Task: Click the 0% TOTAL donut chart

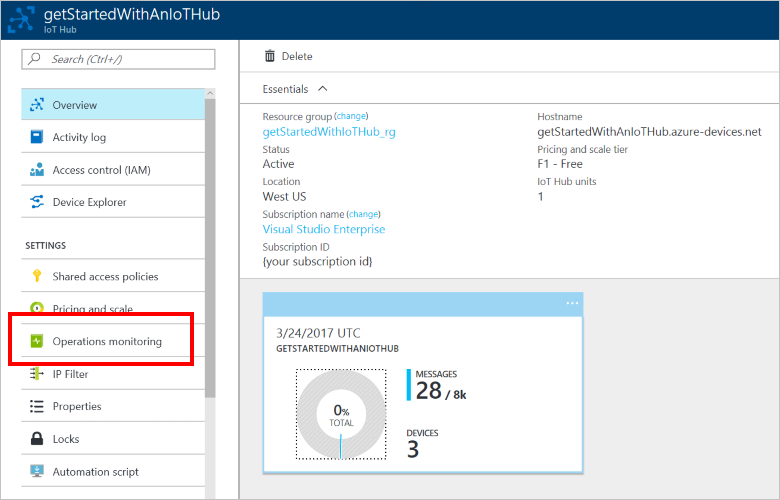Action: (341, 414)
